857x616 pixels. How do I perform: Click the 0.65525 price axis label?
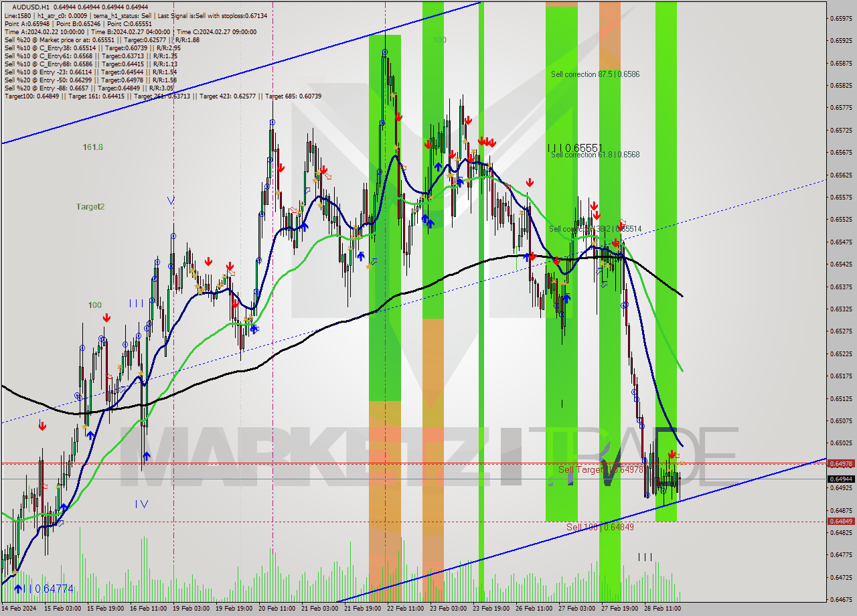[841, 219]
